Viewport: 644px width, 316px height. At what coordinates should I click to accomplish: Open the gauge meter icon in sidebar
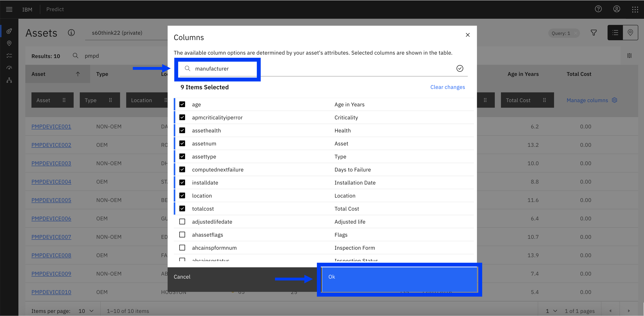pyautogui.click(x=9, y=68)
